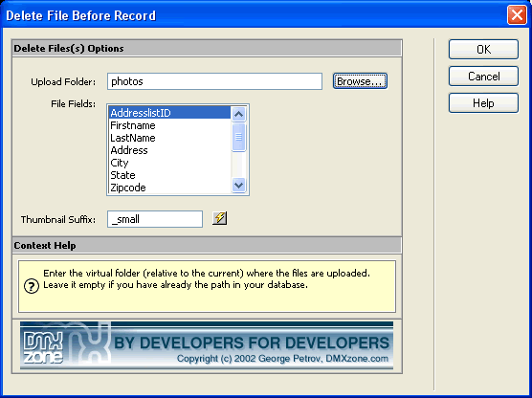532x398 pixels.
Task: Select State in File Fields list
Action: (x=169, y=175)
